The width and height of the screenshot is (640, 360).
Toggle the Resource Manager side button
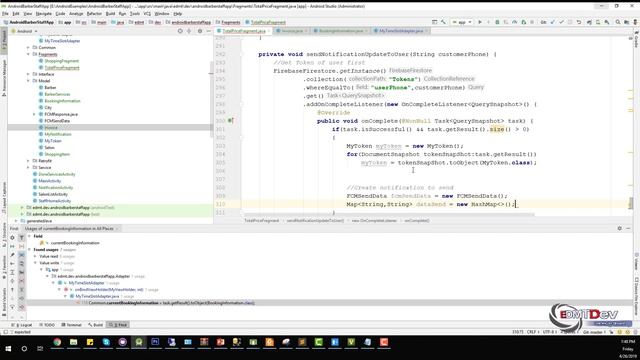click(4, 78)
